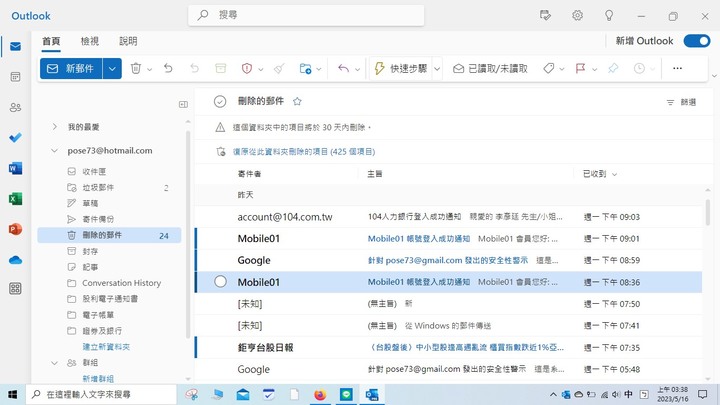The width and height of the screenshot is (720, 405).
Task: Click the Archive box icon in ribbon
Action: [x=220, y=68]
